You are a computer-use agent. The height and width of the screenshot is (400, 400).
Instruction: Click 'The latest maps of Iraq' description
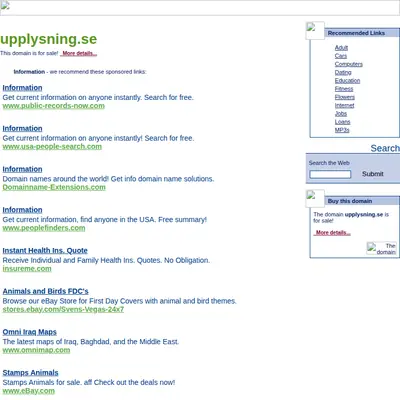tap(91, 342)
